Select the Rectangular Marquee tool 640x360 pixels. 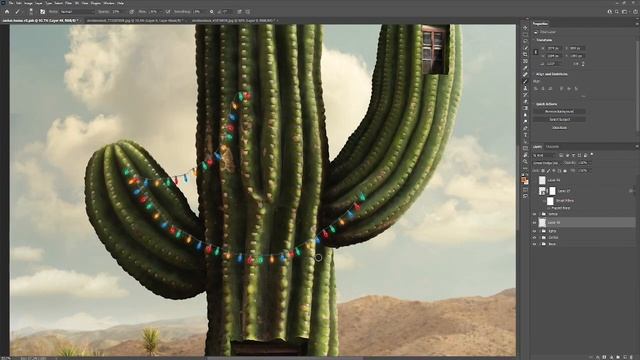tap(525, 34)
